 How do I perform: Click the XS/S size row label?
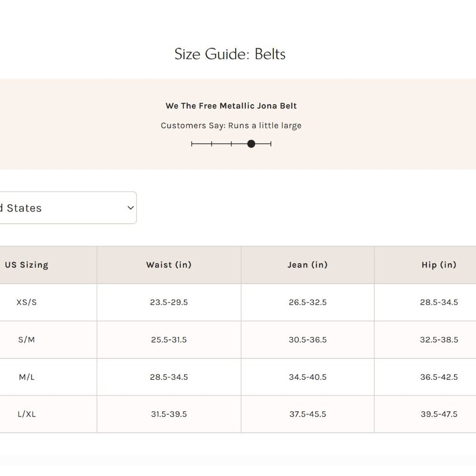coord(27,302)
